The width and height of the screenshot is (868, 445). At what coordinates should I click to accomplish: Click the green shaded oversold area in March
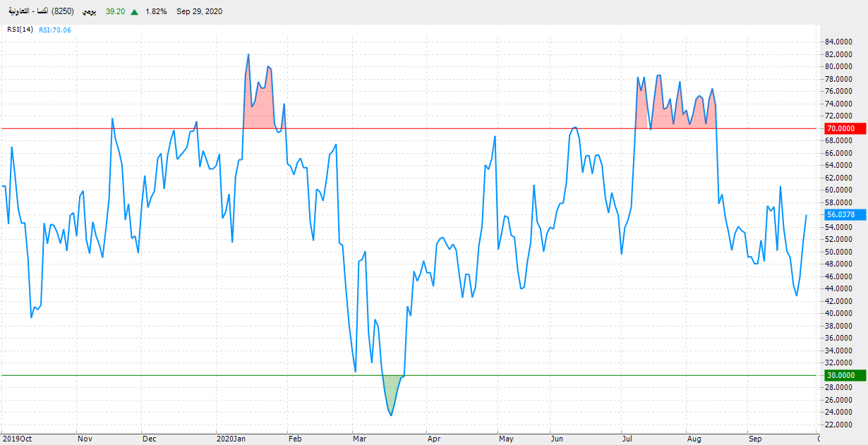click(x=392, y=395)
